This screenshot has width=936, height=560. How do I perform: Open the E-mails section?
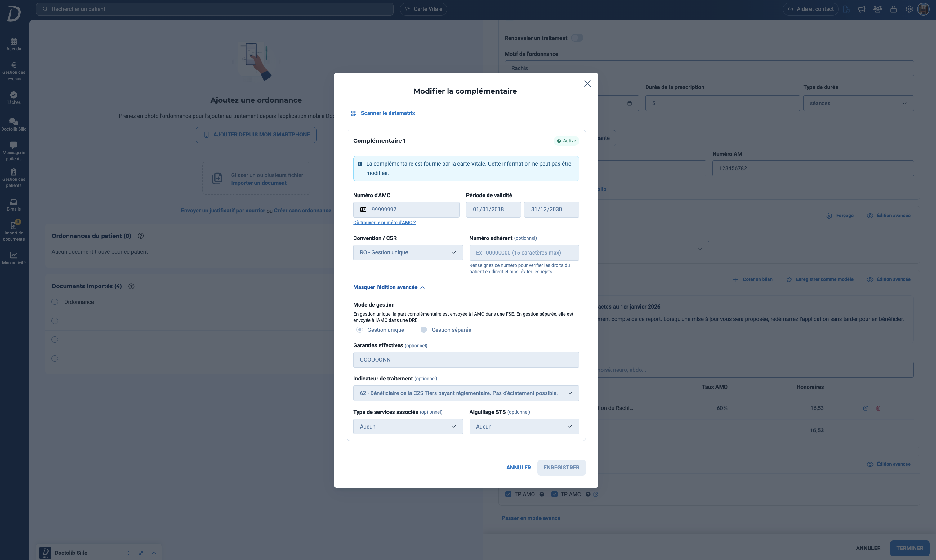(14, 205)
